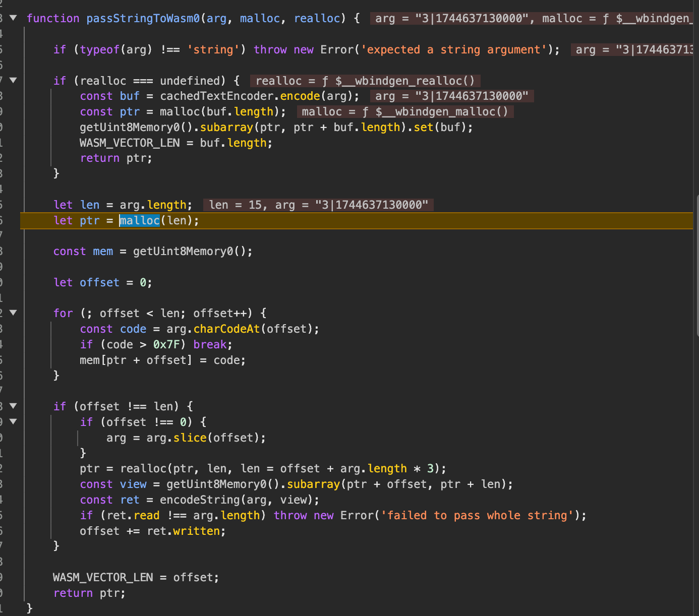Click the charCodeAt method call
Viewport: 699px width, 616px height.
click(226, 329)
